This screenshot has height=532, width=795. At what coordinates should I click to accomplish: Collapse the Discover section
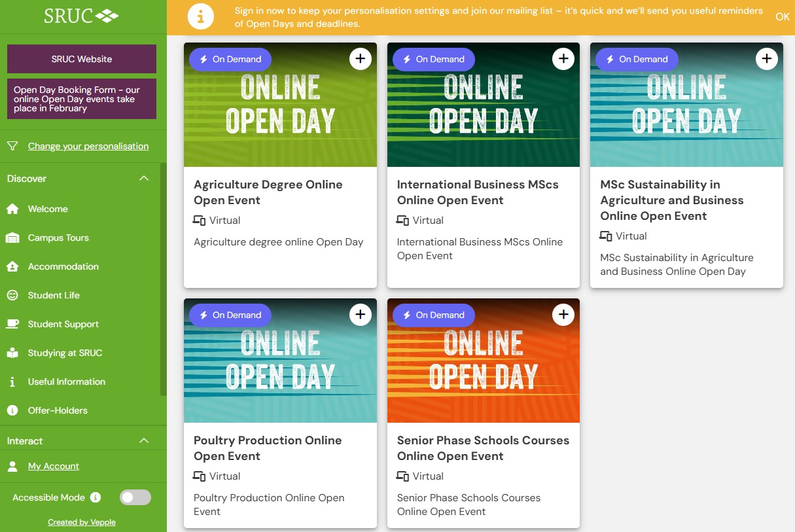[144, 179]
